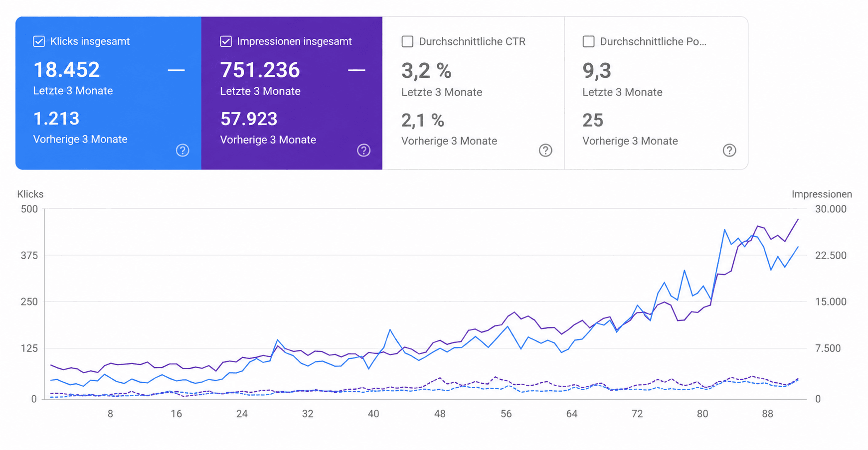Click Vorherige 3 Monate under 57.923

[268, 140]
